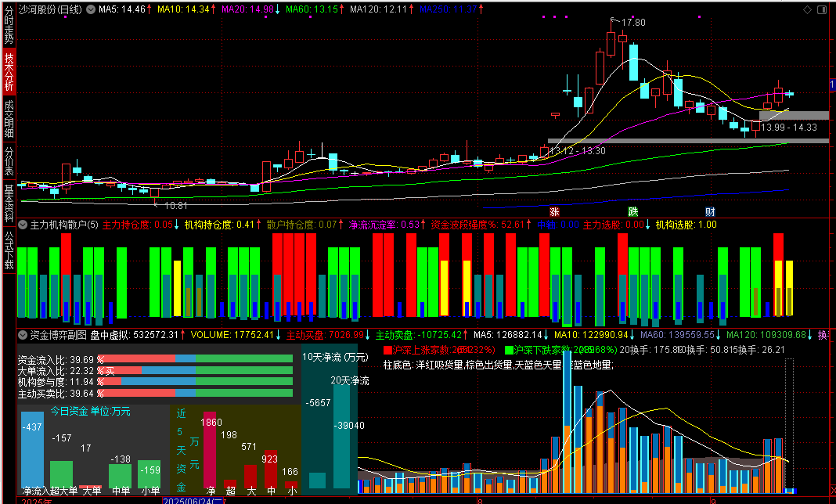Click the red 涨 marker under the chart
The width and height of the screenshot is (836, 504).
[554, 212]
